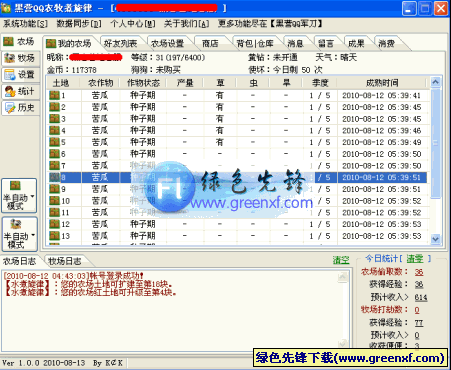Open the 数据同步[D] menu
This screenshot has height=370, width=451.
tap(79, 24)
